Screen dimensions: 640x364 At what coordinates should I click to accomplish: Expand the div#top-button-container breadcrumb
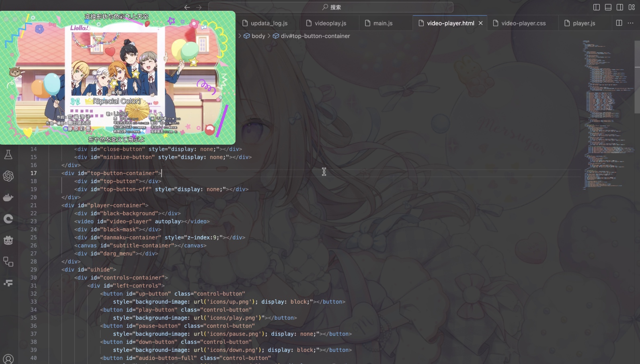pos(315,36)
